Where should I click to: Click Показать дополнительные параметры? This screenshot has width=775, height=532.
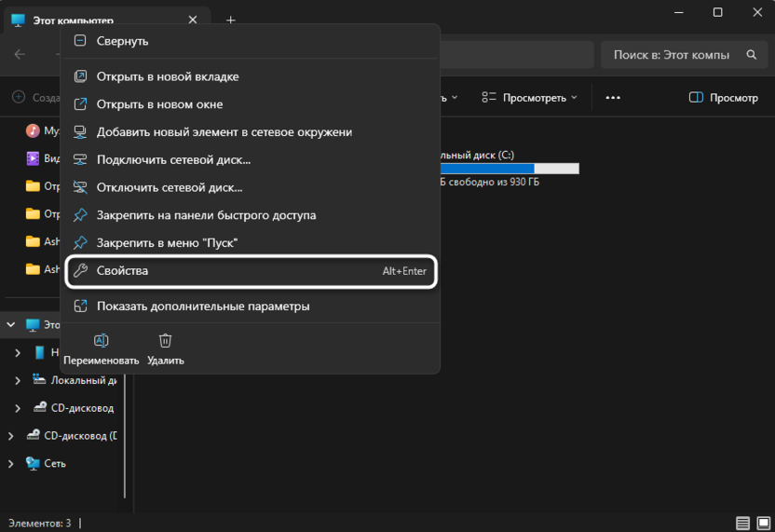[x=203, y=307]
